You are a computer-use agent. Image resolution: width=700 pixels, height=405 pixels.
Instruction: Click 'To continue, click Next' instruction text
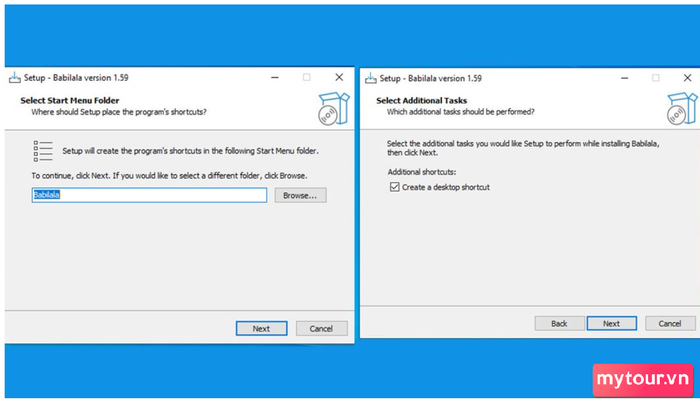point(169,176)
